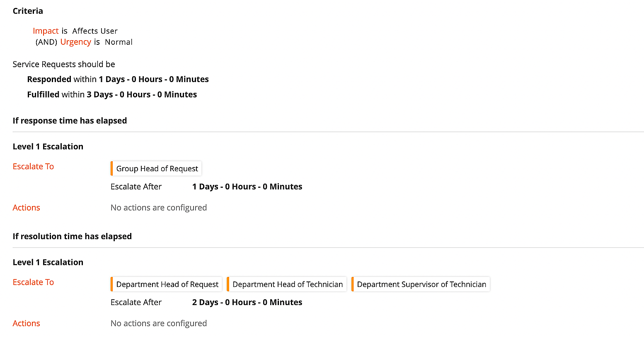Select the Group Head of Request tag
644x337 pixels.
156,169
